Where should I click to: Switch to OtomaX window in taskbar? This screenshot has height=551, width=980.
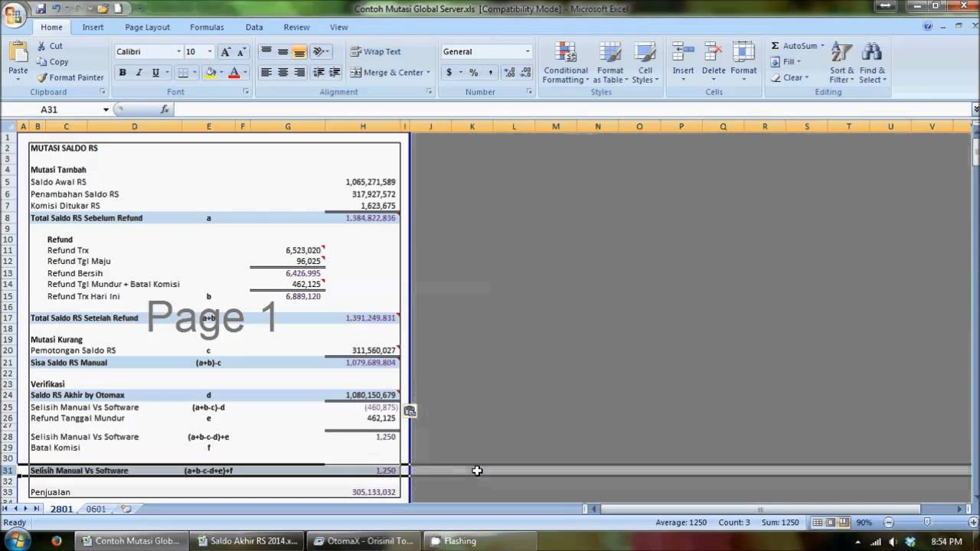tap(364, 541)
